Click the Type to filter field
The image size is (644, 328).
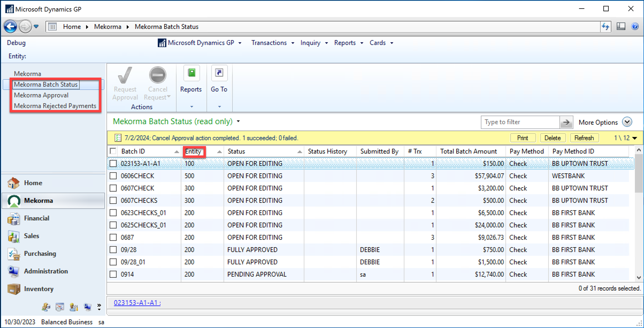coord(520,122)
